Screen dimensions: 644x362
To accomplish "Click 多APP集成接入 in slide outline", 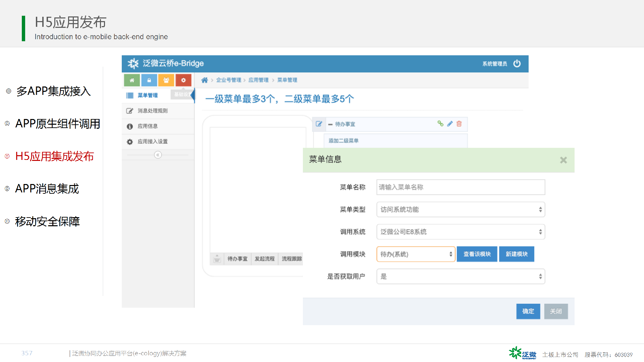I will click(54, 91).
